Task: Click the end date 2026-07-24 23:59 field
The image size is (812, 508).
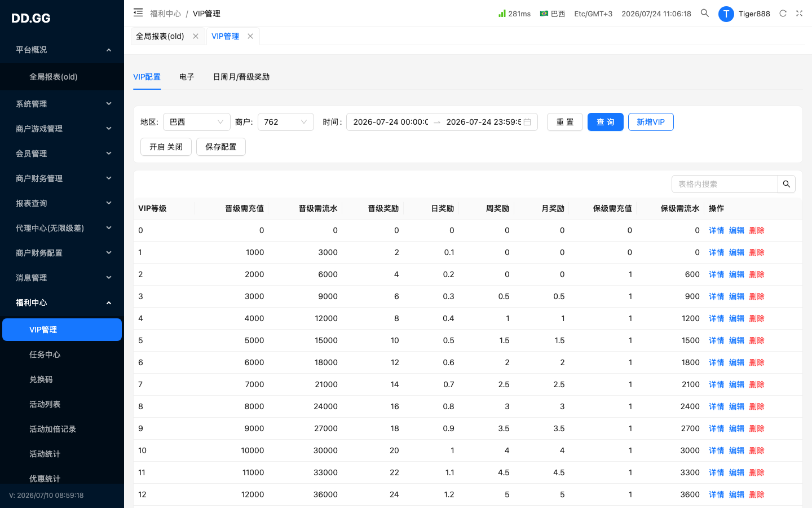Action: tap(483, 122)
